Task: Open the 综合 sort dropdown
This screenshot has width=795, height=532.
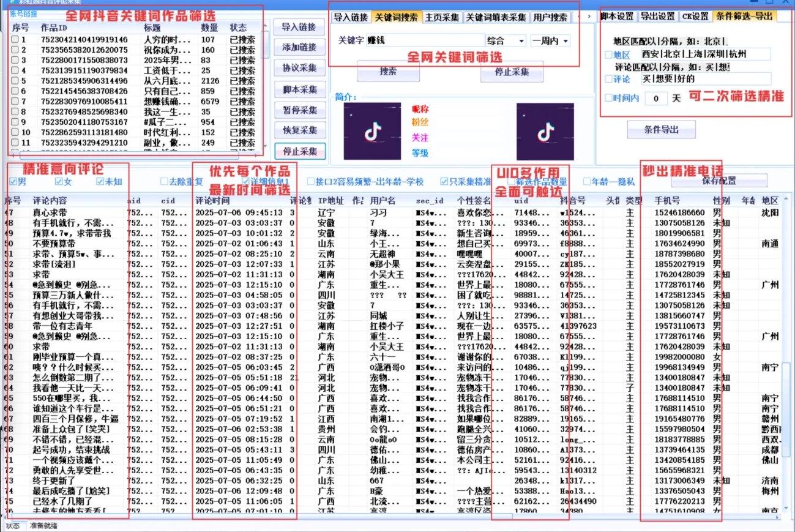Action: coord(506,41)
